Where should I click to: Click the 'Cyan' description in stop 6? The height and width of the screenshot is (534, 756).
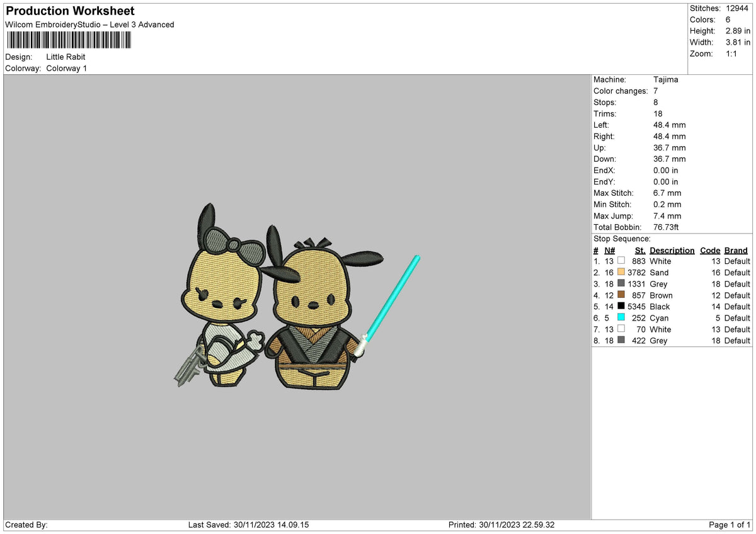[659, 317]
